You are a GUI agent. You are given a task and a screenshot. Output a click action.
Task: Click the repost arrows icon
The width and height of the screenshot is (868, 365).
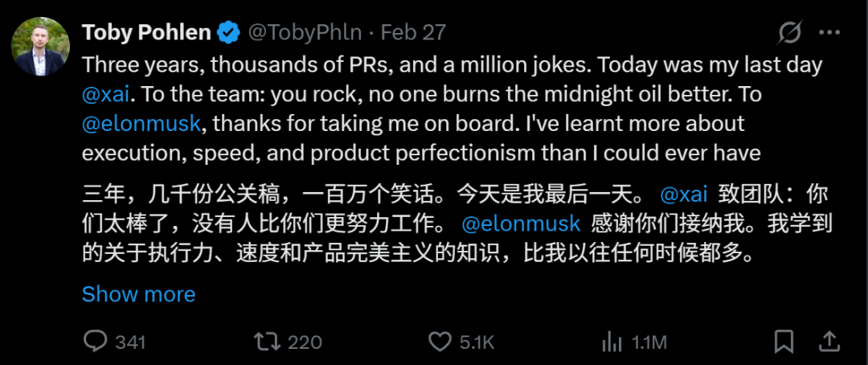(265, 342)
